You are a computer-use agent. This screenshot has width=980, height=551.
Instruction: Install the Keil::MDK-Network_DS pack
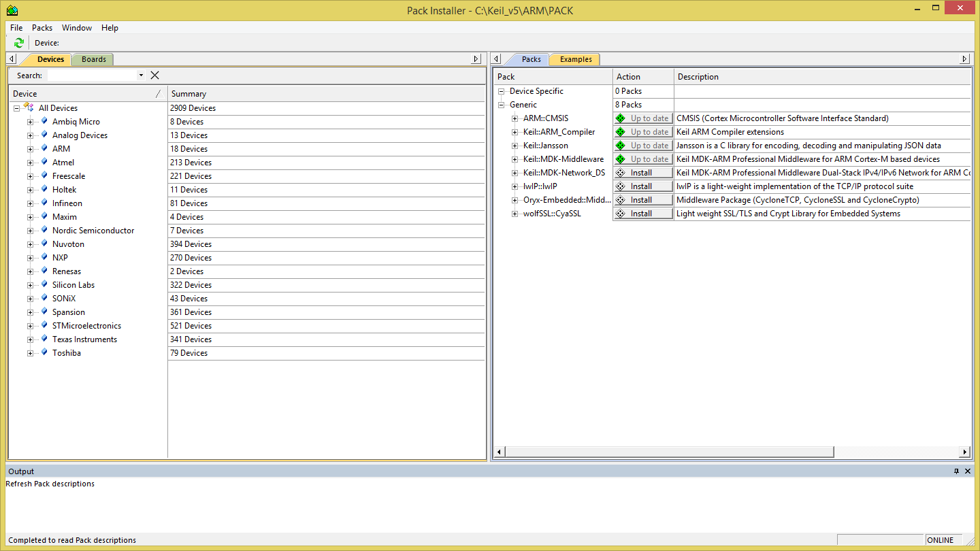tap(643, 173)
